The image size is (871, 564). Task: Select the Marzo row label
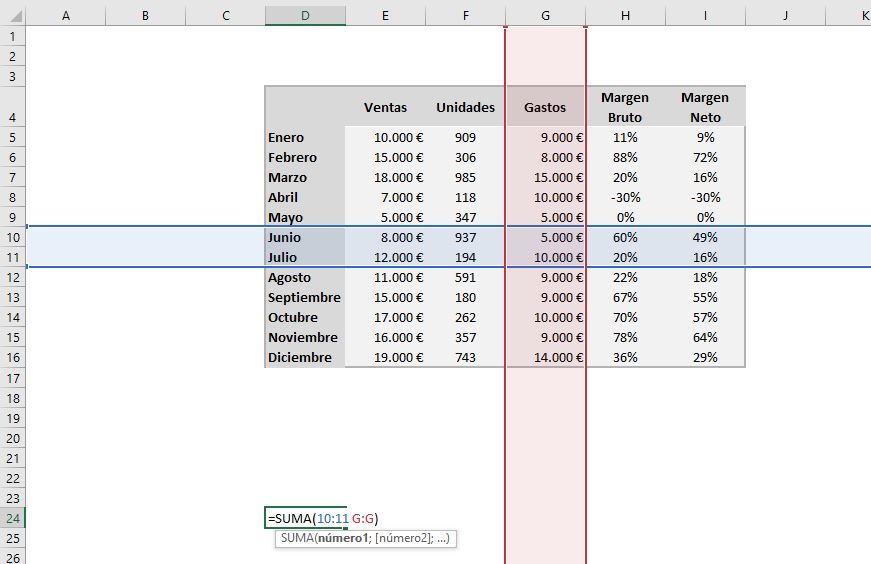[x=306, y=177]
